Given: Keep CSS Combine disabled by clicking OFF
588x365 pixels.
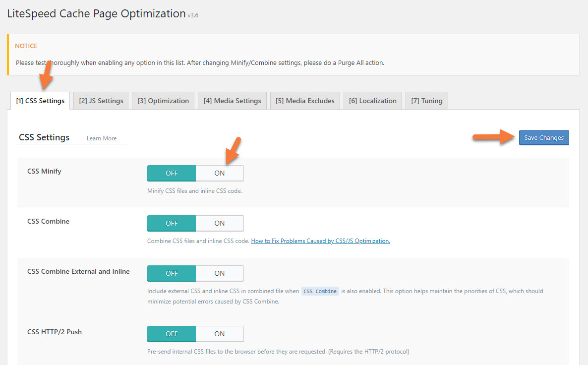Looking at the screenshot, I should tap(171, 223).
